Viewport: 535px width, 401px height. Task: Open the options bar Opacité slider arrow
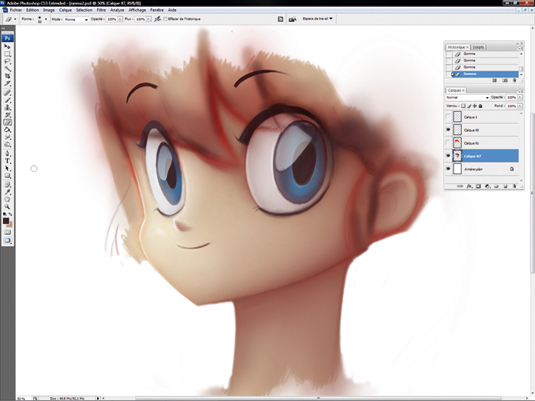120,19
